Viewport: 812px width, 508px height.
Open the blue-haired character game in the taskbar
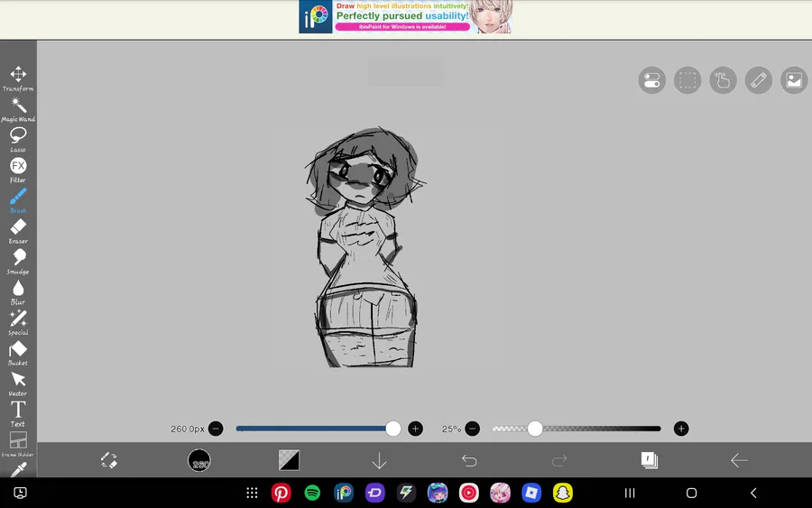click(438, 493)
